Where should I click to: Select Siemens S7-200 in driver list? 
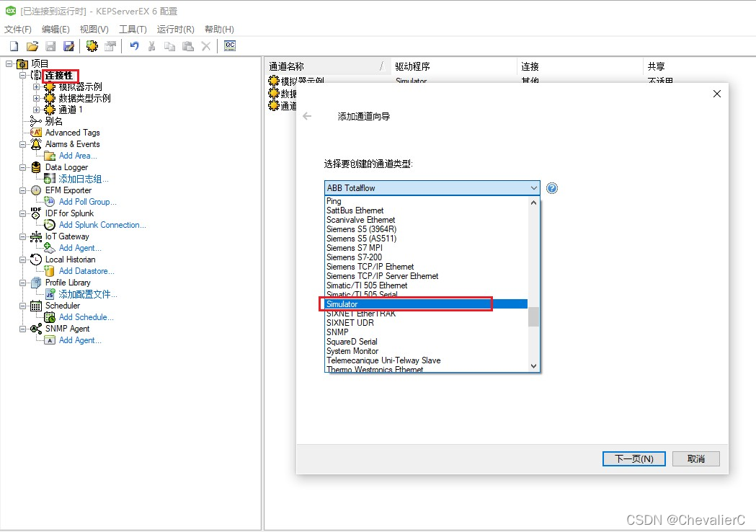click(x=426, y=257)
